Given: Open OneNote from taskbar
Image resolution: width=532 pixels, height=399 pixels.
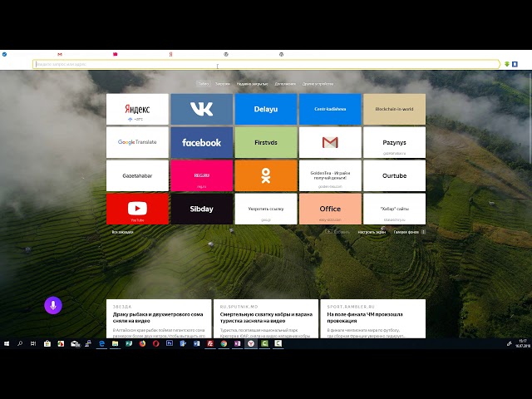Looking at the screenshot, I should coord(237,343).
